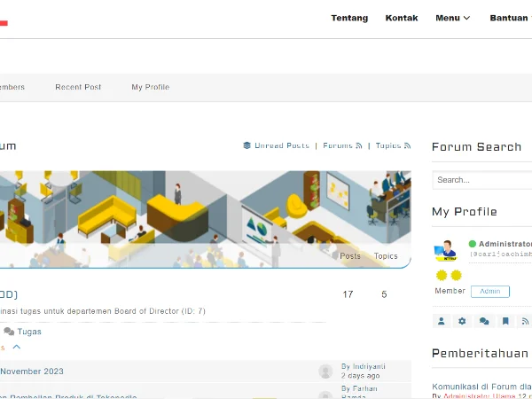Open the Tentang menu item
Screen dimensions: 532x399
(349, 18)
